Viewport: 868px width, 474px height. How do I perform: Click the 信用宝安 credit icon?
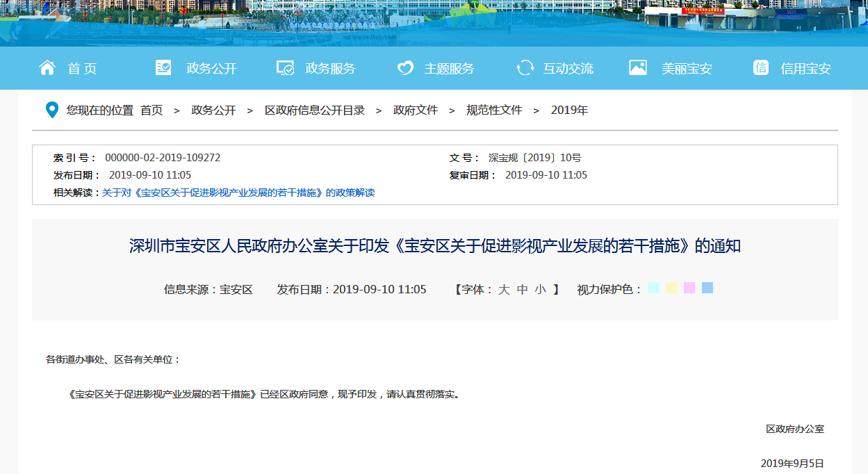point(761,67)
